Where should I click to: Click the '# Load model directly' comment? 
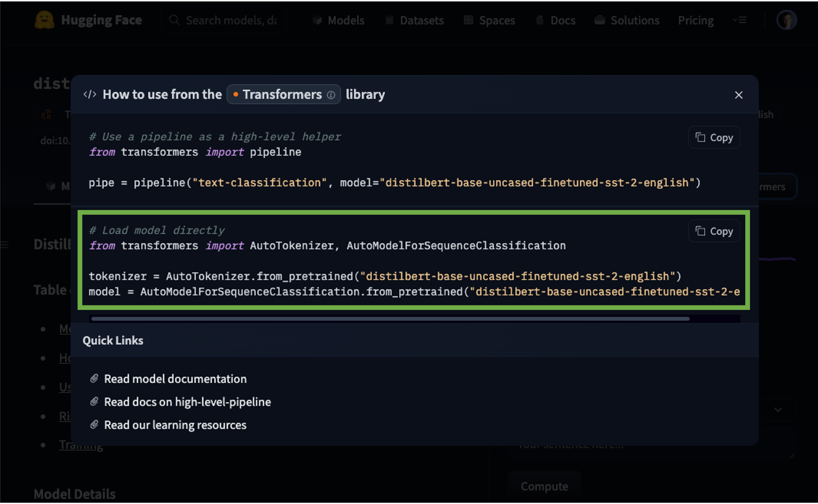[x=157, y=230]
